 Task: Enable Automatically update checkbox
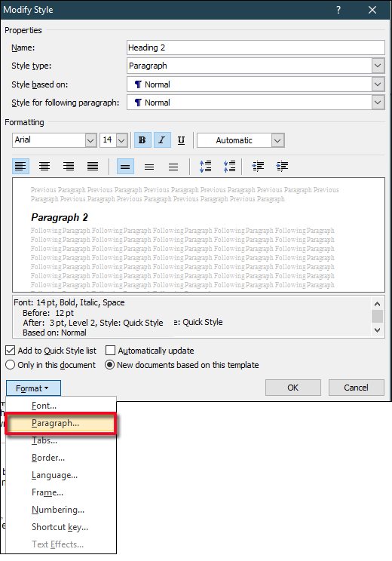pos(111,351)
